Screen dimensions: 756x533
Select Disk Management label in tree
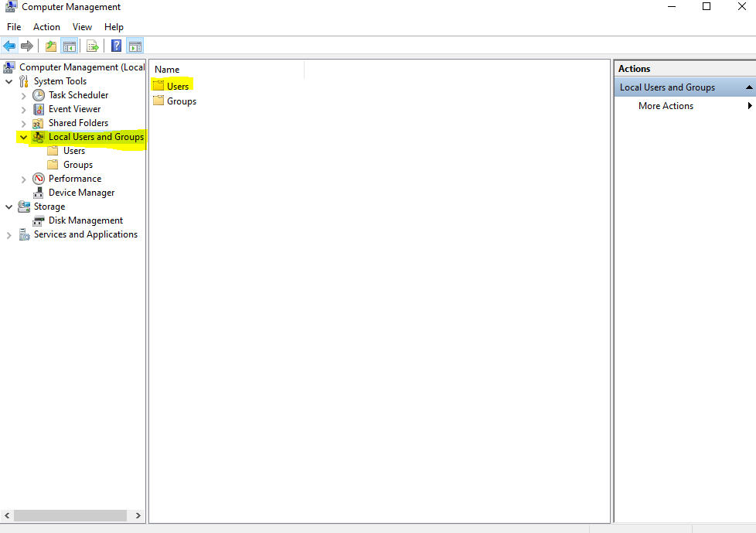pyautogui.click(x=86, y=220)
